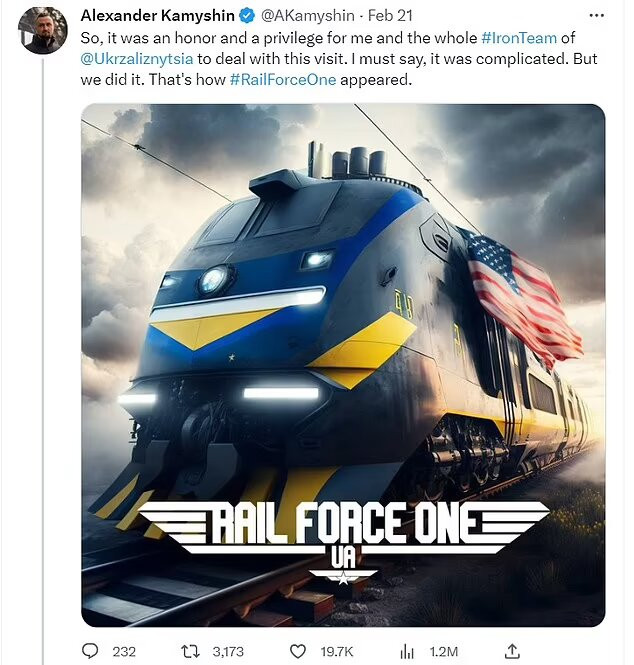This screenshot has height=665, width=634.
Task: Open Alexander Kamyshin's profile avatar
Action: (44, 30)
